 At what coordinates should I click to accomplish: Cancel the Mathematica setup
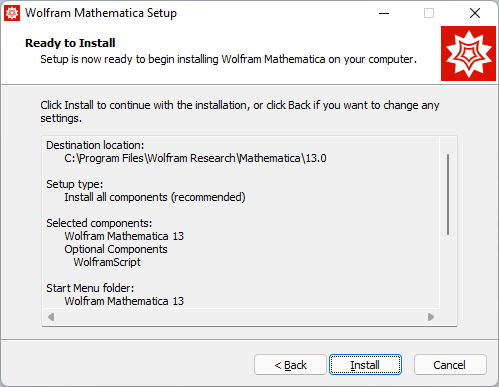(450, 365)
